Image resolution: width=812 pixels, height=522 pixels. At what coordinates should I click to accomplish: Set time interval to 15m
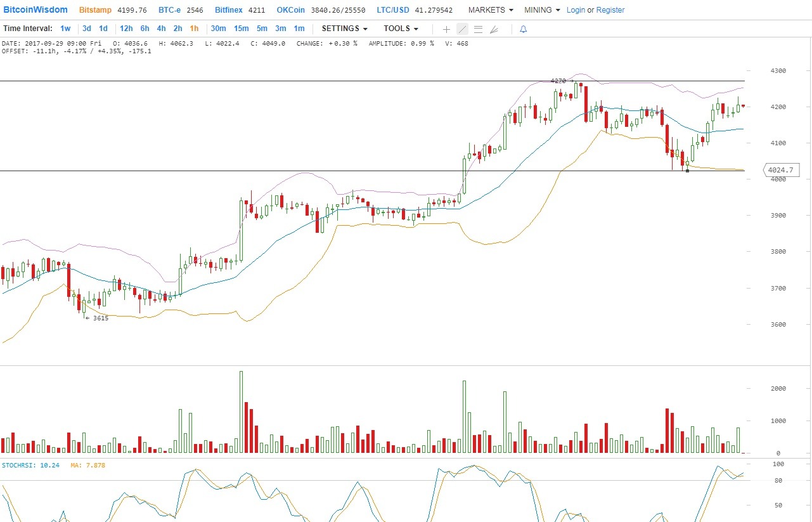pos(241,29)
